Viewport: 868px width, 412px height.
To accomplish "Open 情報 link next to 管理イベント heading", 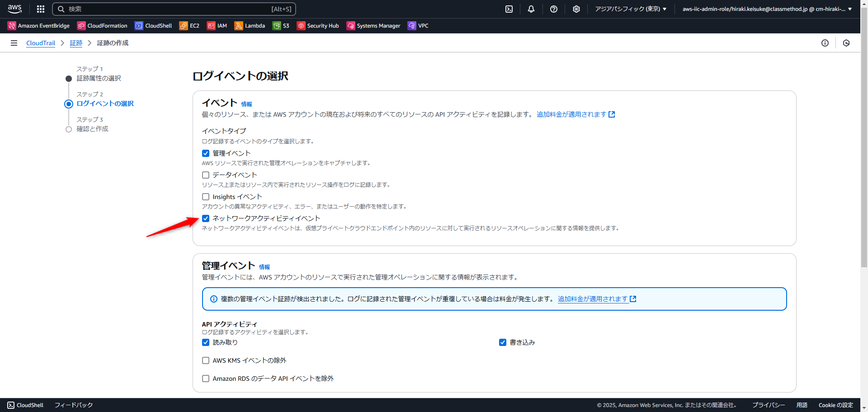I will (x=264, y=267).
